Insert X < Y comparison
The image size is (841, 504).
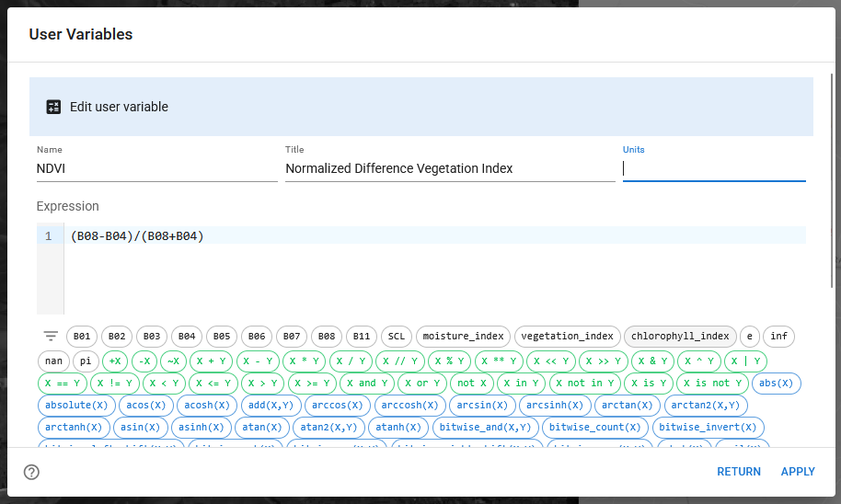click(x=164, y=383)
